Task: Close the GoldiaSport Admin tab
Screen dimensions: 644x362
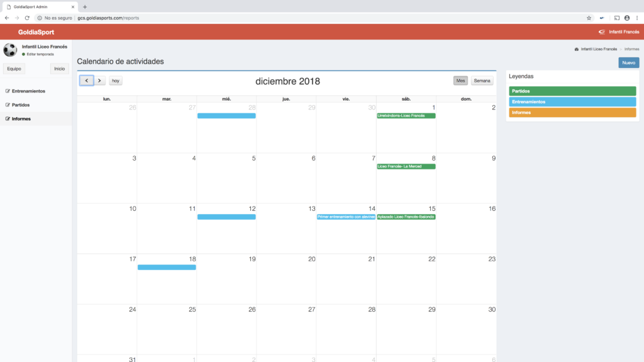Action: click(x=73, y=7)
